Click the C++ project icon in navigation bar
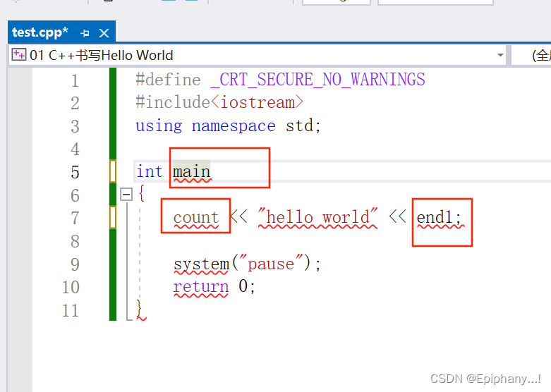This screenshot has width=551, height=392. tap(18, 55)
